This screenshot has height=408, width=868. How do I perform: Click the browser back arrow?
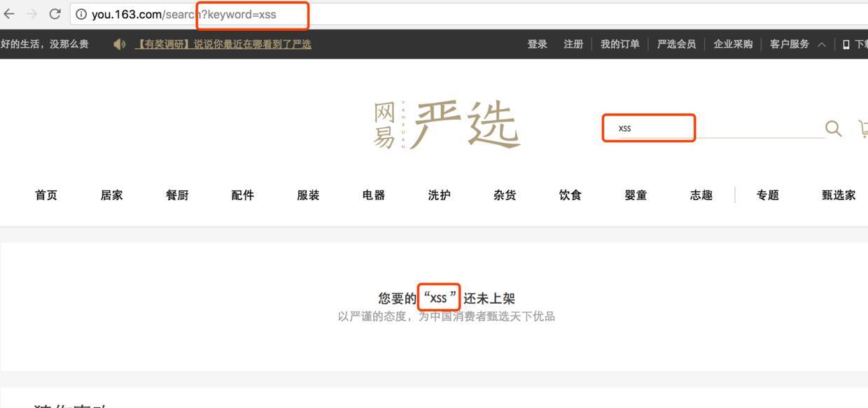pos(9,14)
